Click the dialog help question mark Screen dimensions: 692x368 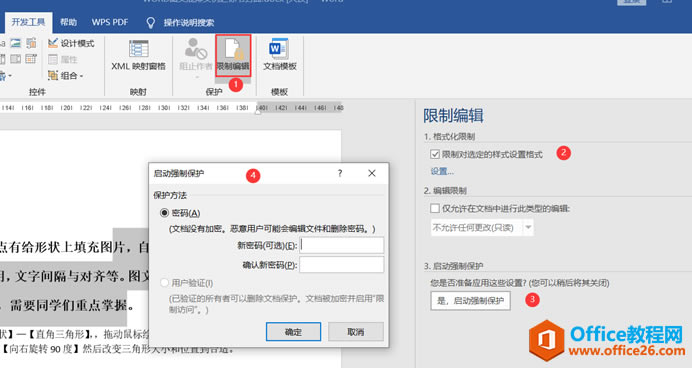(x=340, y=173)
